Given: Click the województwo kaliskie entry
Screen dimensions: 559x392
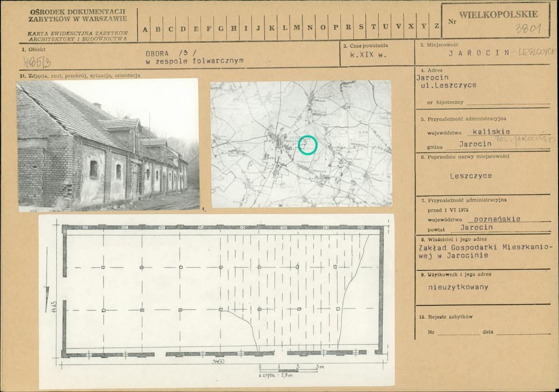Looking at the screenshot, I should coord(491,131).
